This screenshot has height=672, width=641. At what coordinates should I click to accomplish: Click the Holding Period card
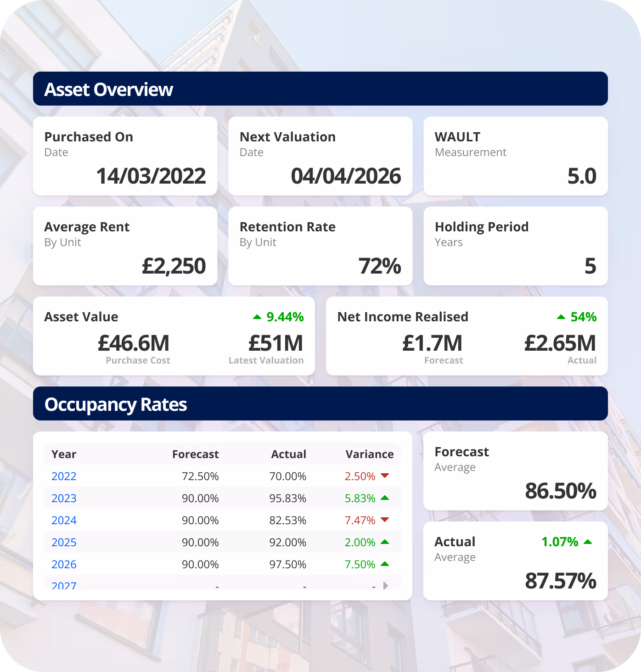tap(515, 246)
